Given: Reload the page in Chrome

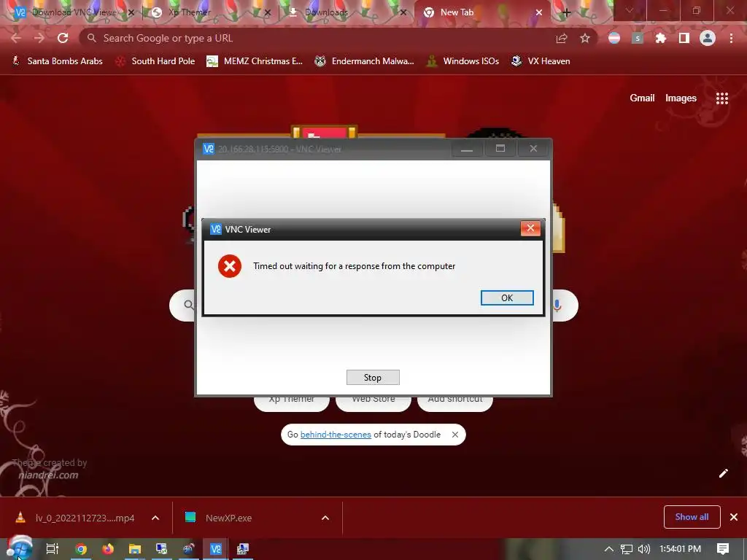Looking at the screenshot, I should [63, 38].
